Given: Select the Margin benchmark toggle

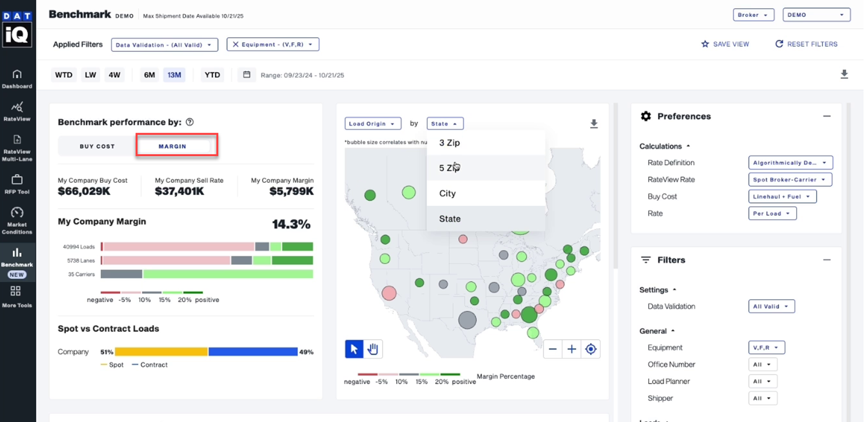Looking at the screenshot, I should pyautogui.click(x=172, y=146).
